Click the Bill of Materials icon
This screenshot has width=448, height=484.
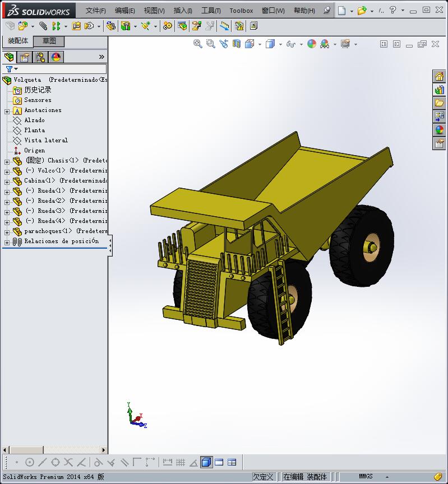click(x=182, y=26)
